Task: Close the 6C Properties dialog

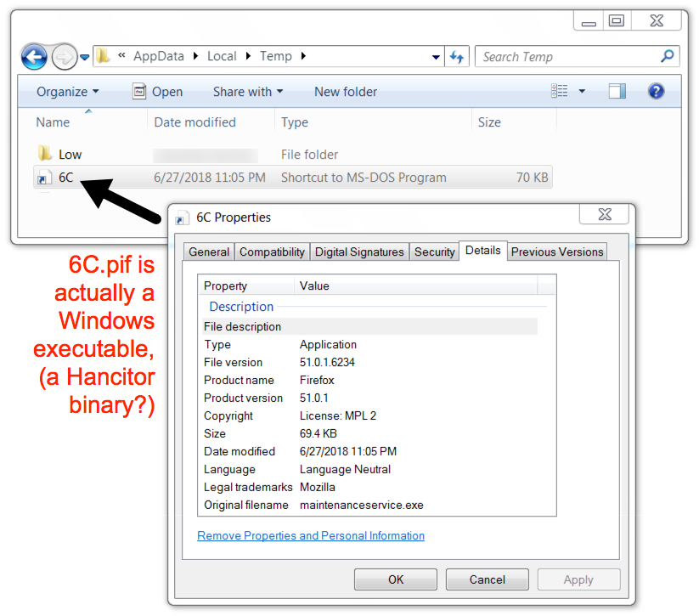Action: (605, 215)
